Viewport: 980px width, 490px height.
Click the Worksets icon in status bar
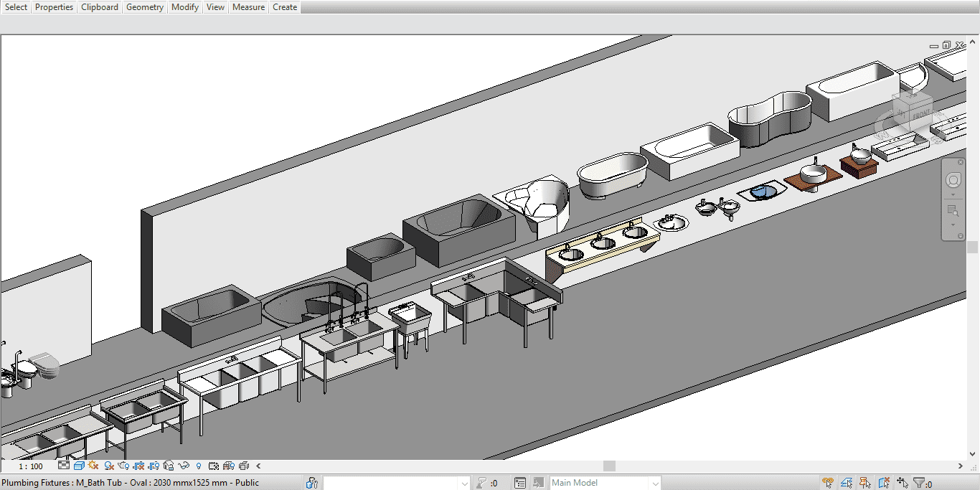[312, 484]
